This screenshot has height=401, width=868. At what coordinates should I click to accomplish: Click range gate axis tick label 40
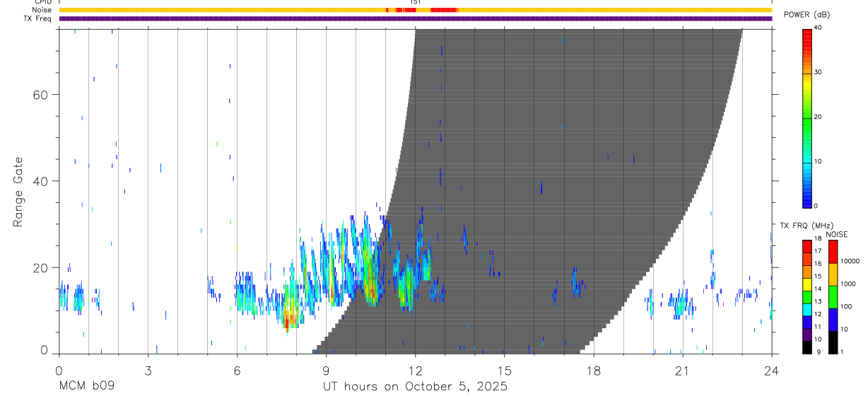41,181
